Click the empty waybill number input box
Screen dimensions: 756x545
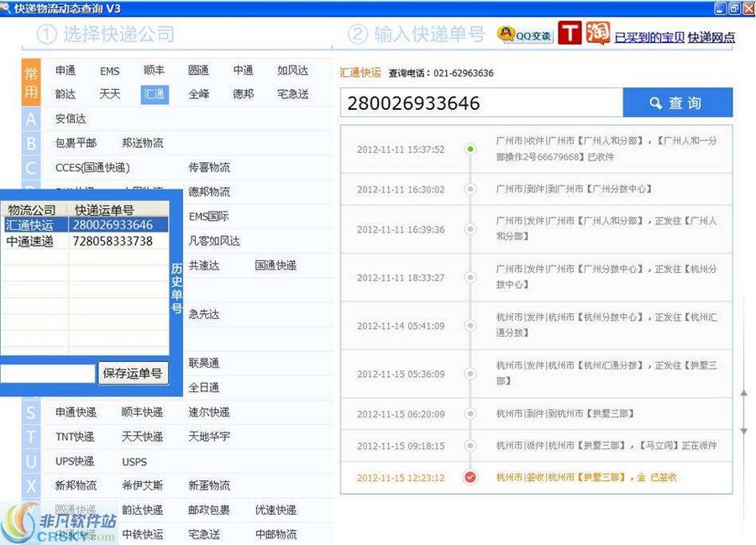point(48,373)
